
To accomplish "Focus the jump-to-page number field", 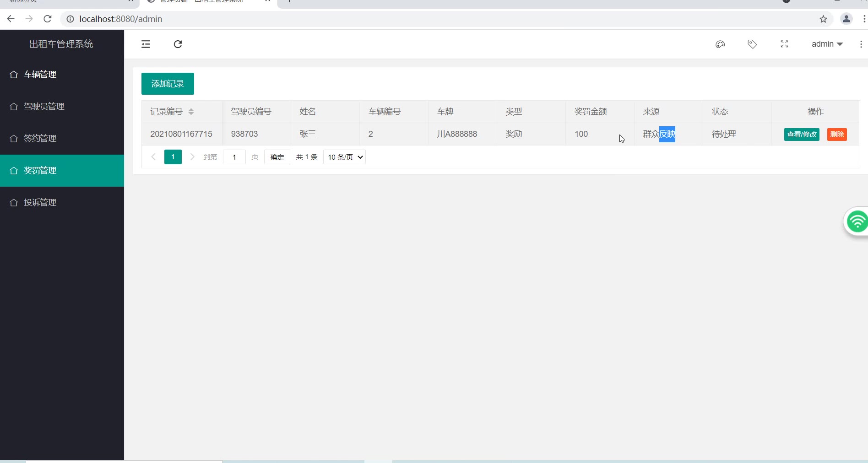I will coord(234,157).
